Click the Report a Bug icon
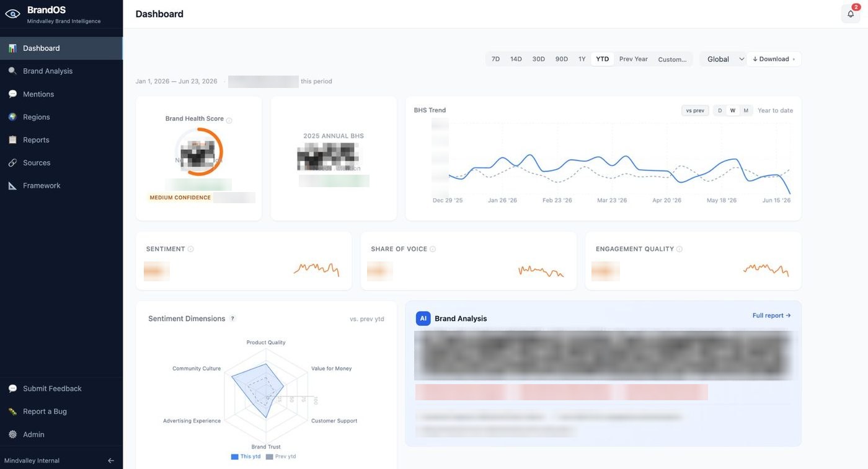 [12, 411]
